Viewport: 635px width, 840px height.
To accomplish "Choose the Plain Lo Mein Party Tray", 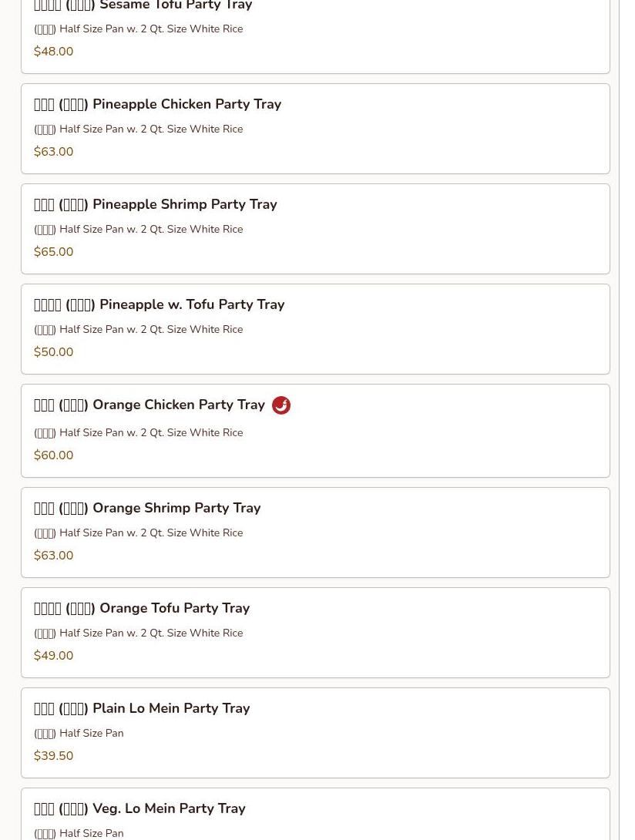I will (x=315, y=733).
